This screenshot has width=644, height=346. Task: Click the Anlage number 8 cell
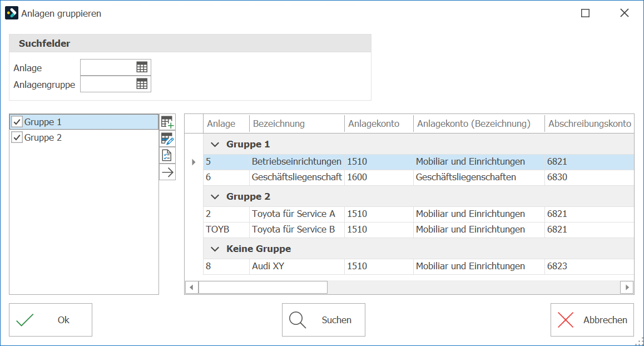coord(226,266)
